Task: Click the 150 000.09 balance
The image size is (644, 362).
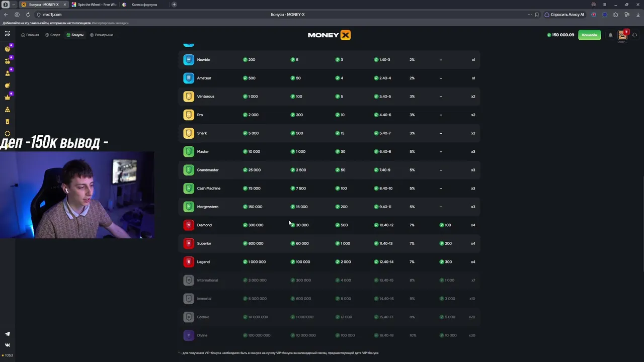Action: [560, 35]
